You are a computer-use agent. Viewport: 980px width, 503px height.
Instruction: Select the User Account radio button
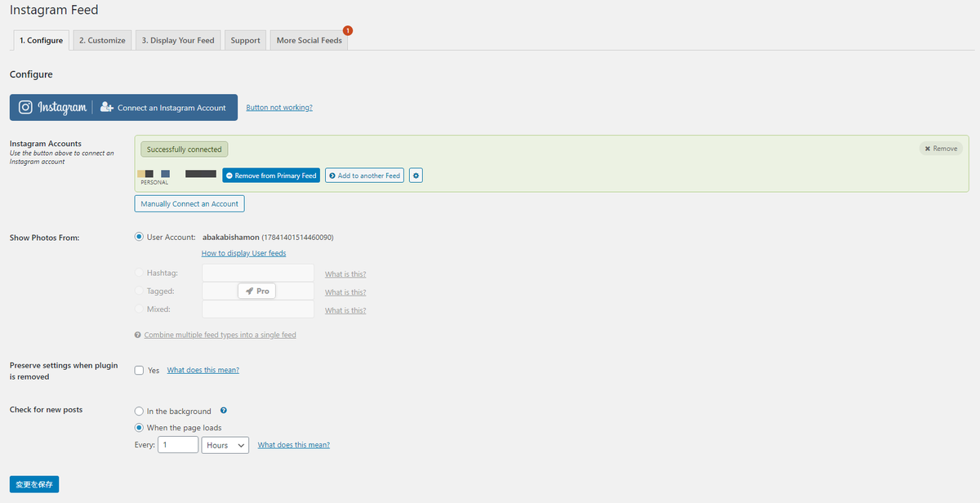tap(139, 237)
